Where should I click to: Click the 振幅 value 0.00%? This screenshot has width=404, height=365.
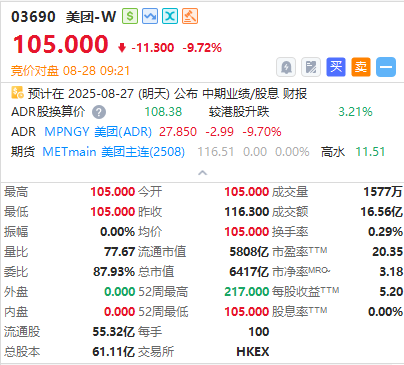click(117, 232)
